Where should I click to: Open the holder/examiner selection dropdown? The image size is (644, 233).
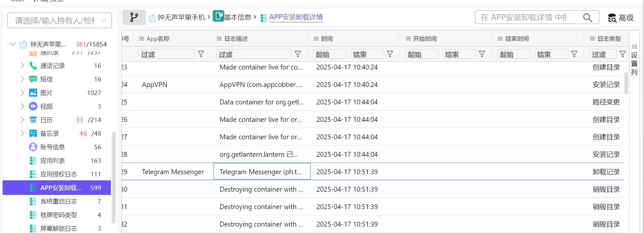point(59,21)
